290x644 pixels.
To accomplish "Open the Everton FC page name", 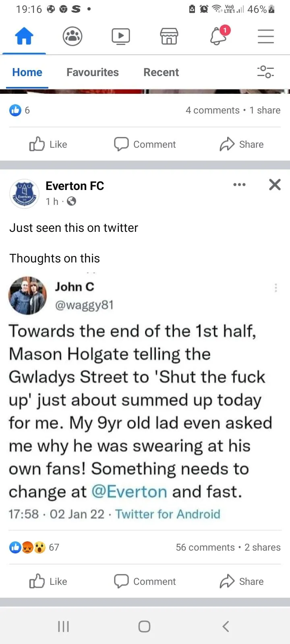I will click(75, 186).
